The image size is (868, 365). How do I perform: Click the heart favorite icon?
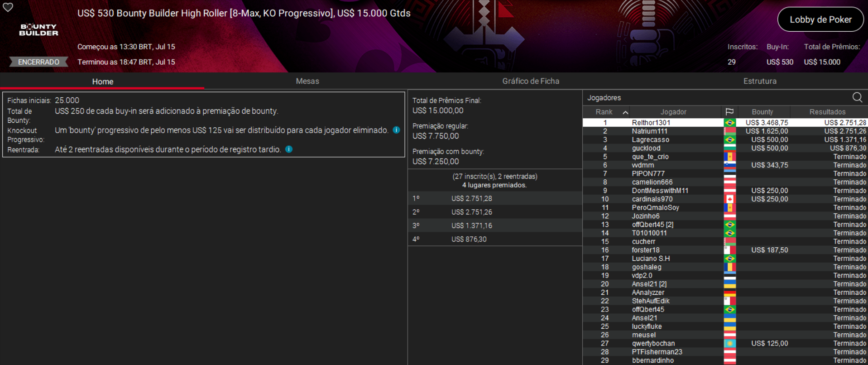coord(8,7)
